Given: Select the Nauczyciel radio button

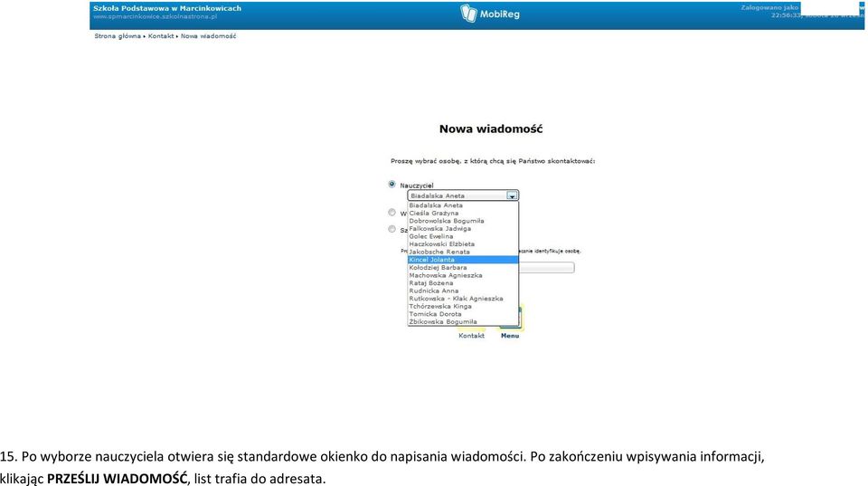Looking at the screenshot, I should pos(392,185).
